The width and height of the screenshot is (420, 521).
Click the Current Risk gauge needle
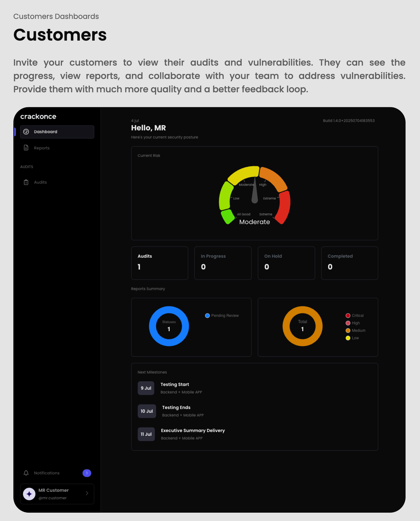[x=254, y=195]
